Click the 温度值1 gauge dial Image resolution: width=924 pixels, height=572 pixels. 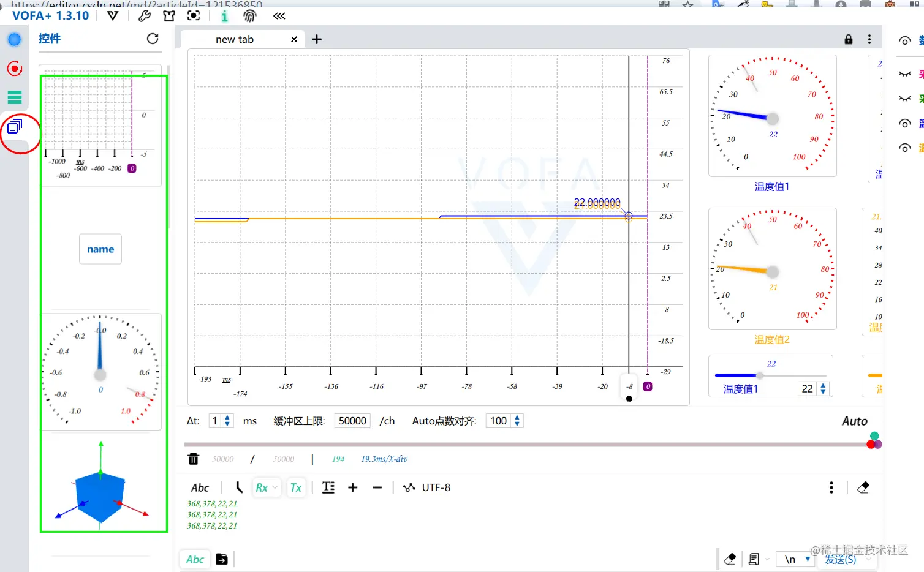click(773, 116)
